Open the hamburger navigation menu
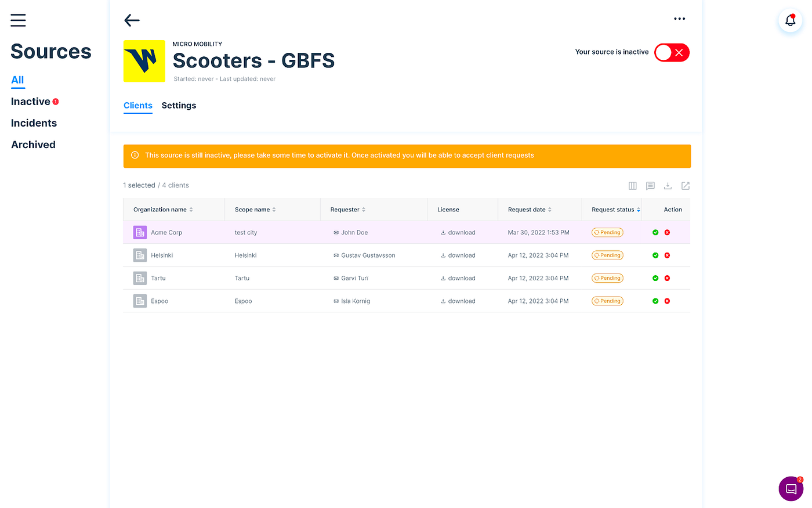This screenshot has width=812, height=508. [x=18, y=20]
